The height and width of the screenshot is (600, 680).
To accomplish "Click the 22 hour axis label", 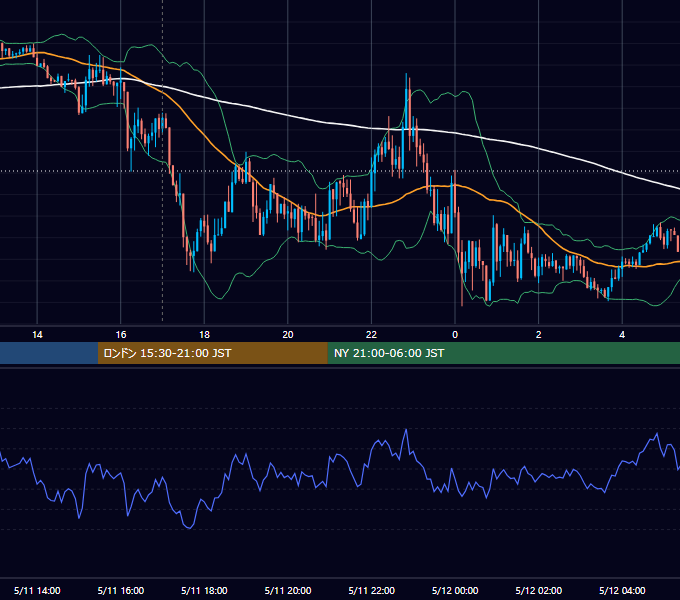I will pyautogui.click(x=371, y=335).
